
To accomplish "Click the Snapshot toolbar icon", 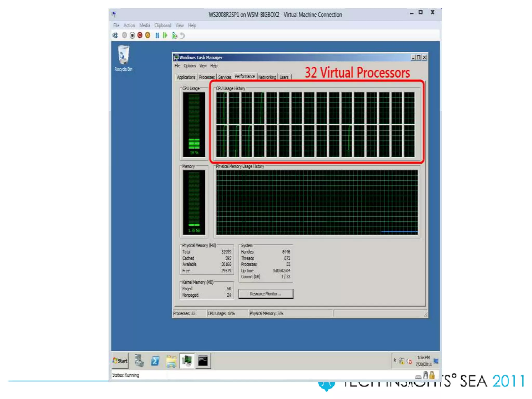I will [174, 35].
